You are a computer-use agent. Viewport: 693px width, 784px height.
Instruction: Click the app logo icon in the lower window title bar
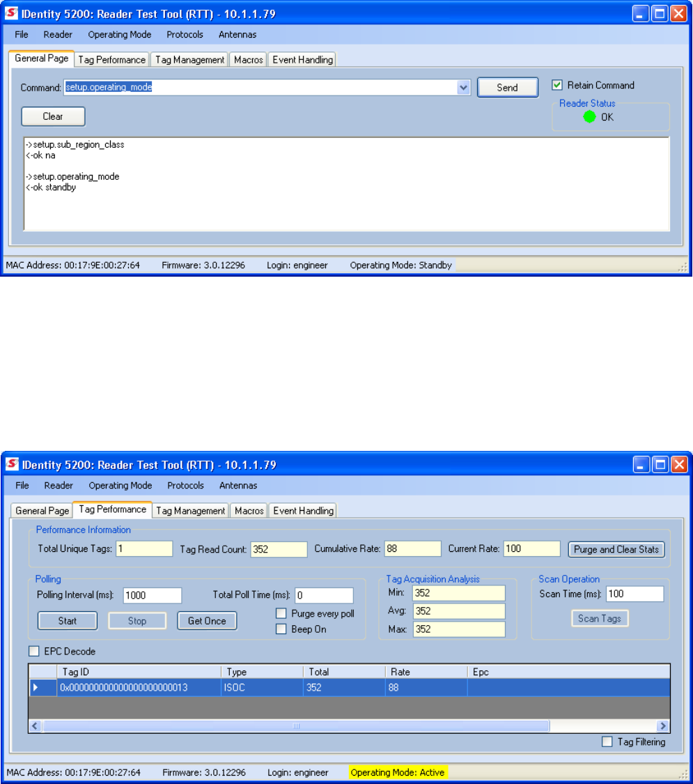tap(12, 464)
